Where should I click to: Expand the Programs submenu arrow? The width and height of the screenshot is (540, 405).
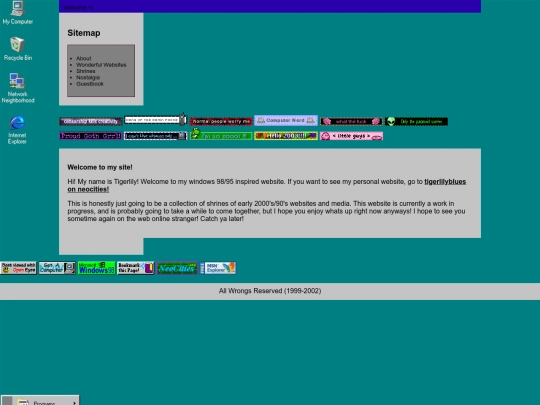click(74, 403)
